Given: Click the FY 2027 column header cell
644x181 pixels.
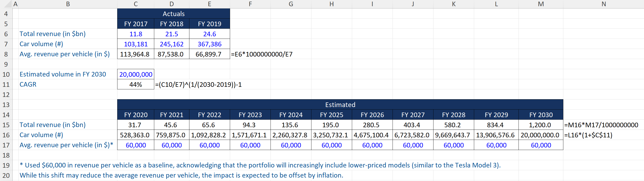Looking at the screenshot, I should [413, 115].
